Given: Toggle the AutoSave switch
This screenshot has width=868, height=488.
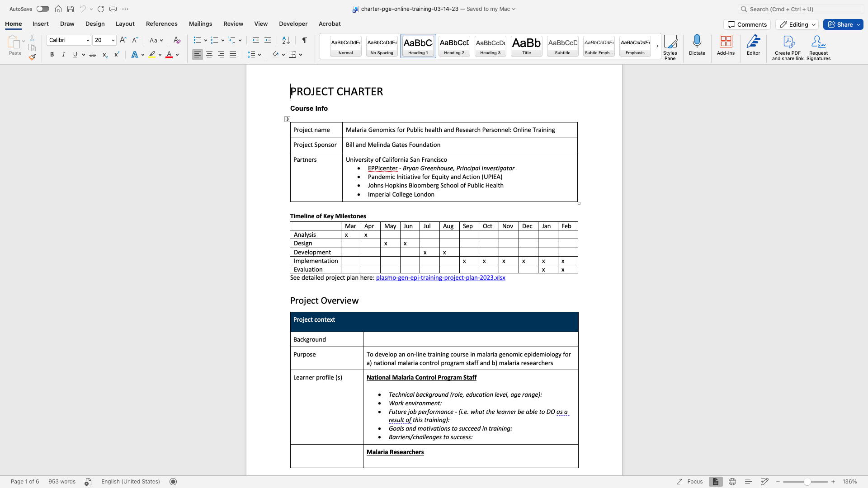Looking at the screenshot, I should coord(43,9).
